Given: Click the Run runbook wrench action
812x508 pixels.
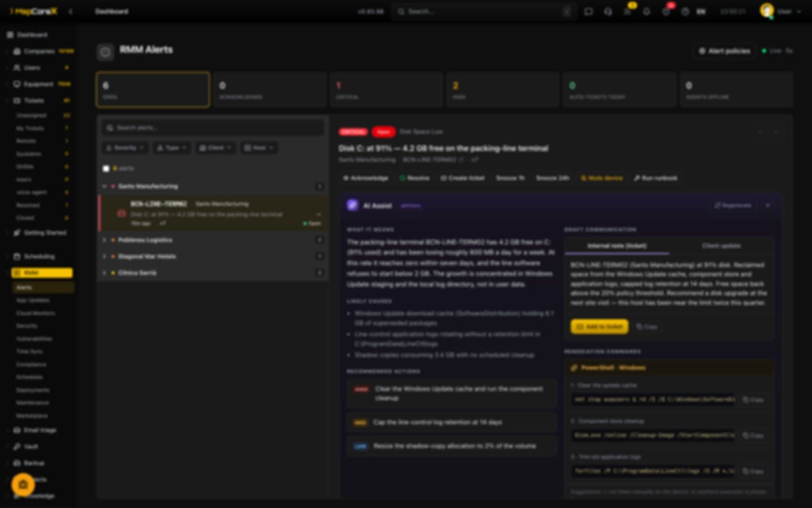Looking at the screenshot, I should click(x=656, y=178).
